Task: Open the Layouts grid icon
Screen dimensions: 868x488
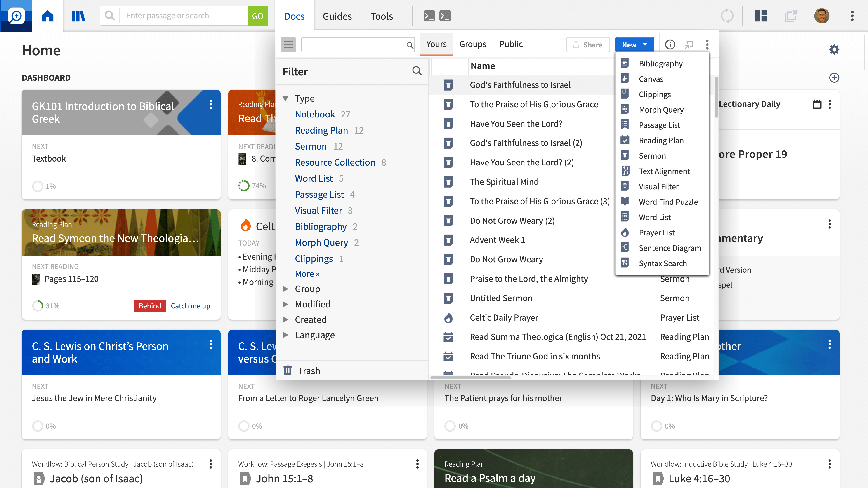Action: tap(760, 16)
